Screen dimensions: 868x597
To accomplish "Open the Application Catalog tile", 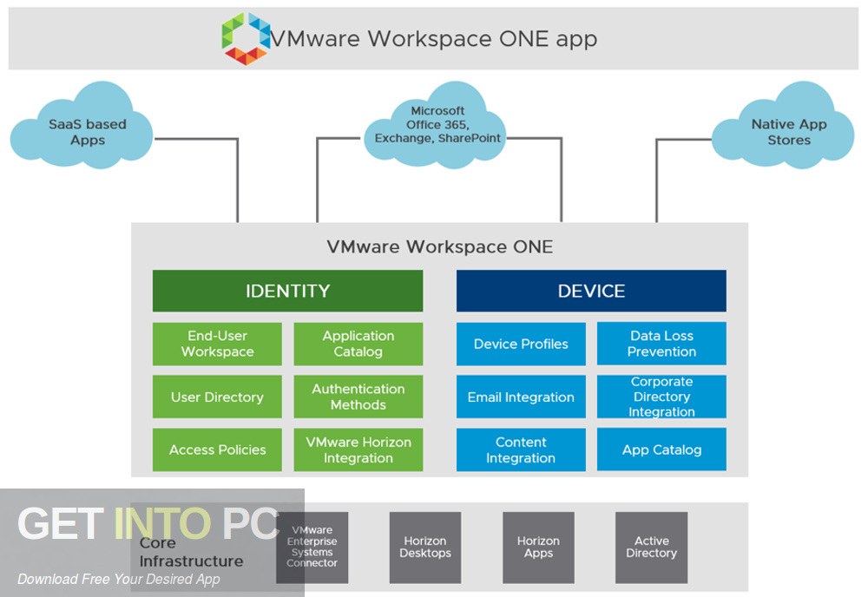I will click(x=358, y=344).
